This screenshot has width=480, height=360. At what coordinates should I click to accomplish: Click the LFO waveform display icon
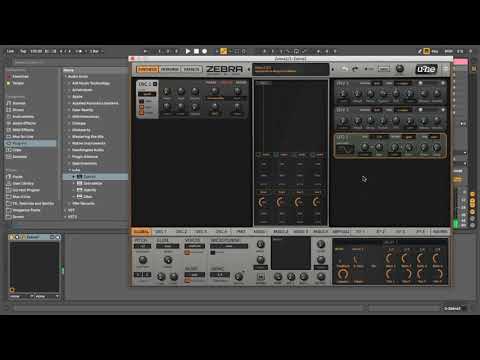(x=344, y=149)
